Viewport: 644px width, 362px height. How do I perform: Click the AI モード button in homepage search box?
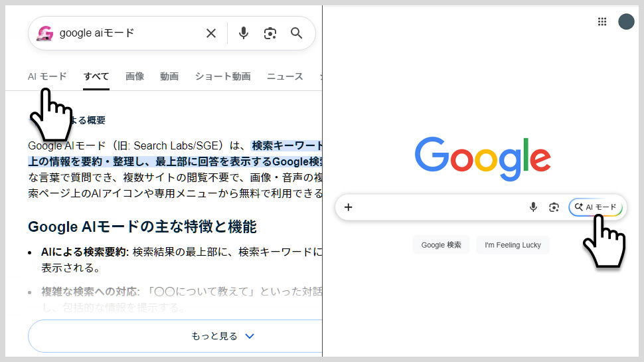(x=596, y=207)
